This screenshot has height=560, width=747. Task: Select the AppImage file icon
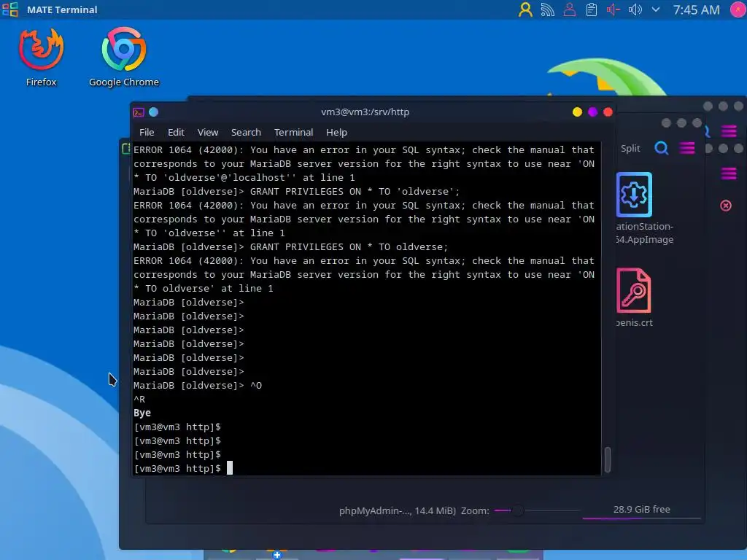point(634,195)
